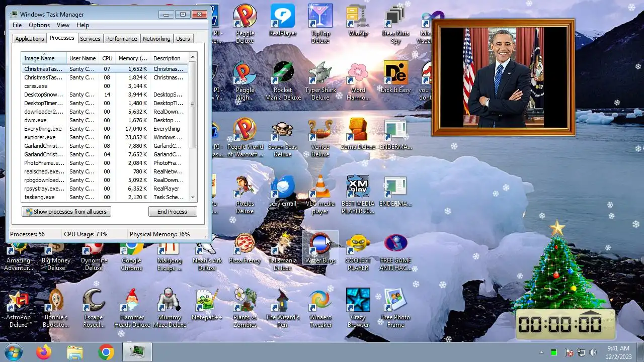Image resolution: width=644 pixels, height=362 pixels.
Task: Launch the Zuma Deluxe shortcut
Action: [358, 134]
